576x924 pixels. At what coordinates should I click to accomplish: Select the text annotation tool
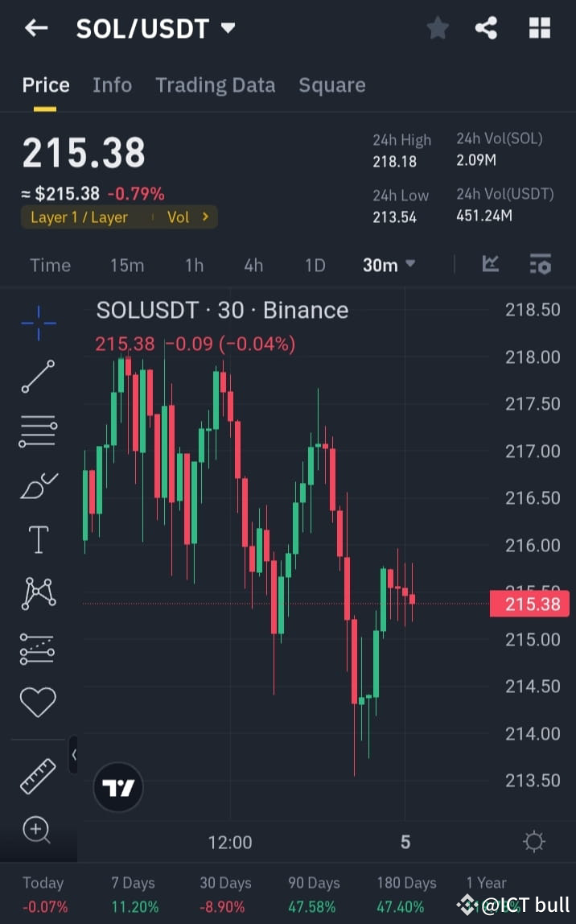coord(38,539)
